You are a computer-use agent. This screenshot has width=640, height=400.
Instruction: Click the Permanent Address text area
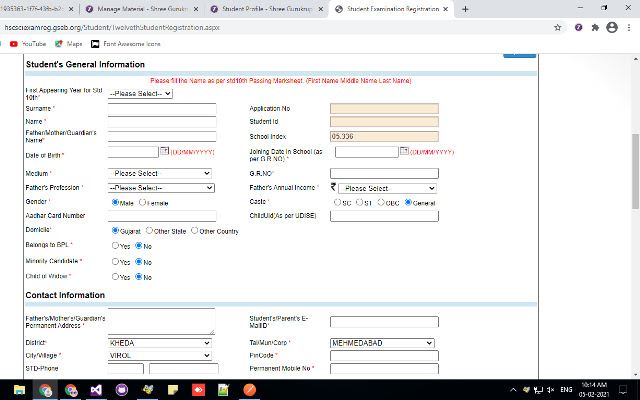(161, 321)
